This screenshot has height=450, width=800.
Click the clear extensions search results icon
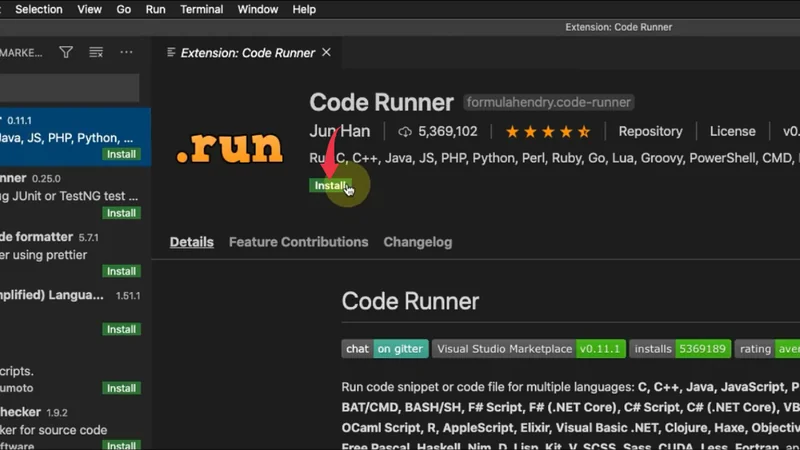click(96, 52)
